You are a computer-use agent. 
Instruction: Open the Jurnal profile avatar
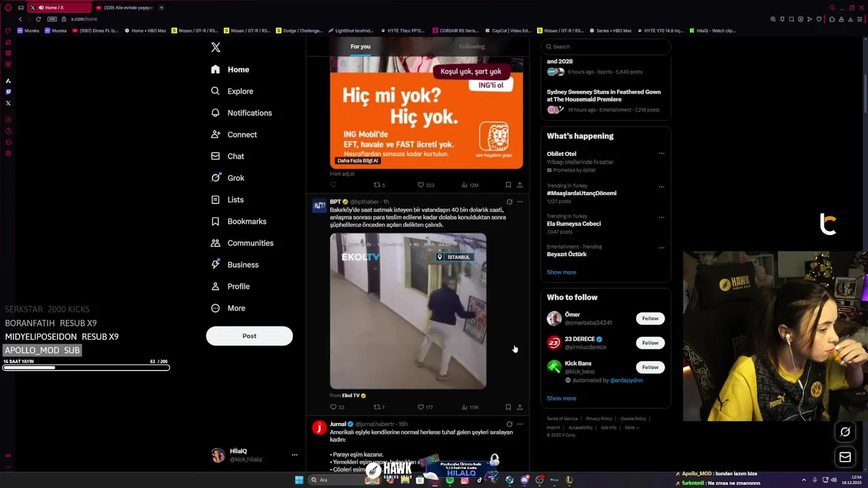coord(319,428)
